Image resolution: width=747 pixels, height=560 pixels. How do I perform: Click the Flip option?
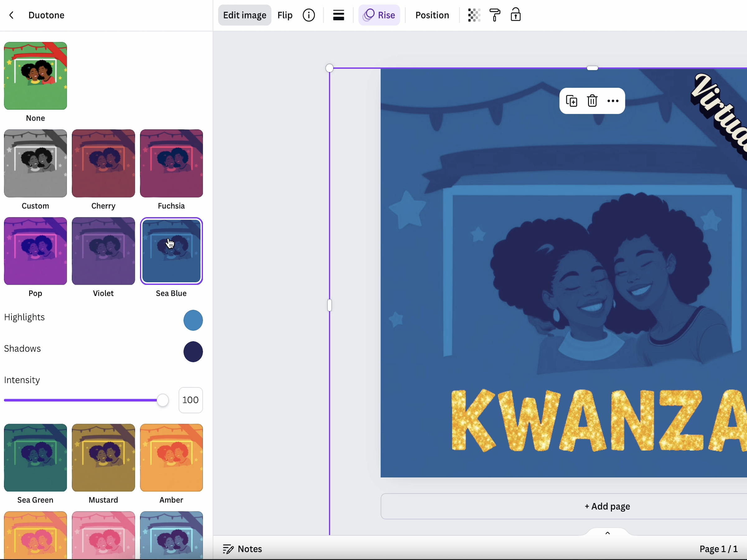(x=285, y=15)
